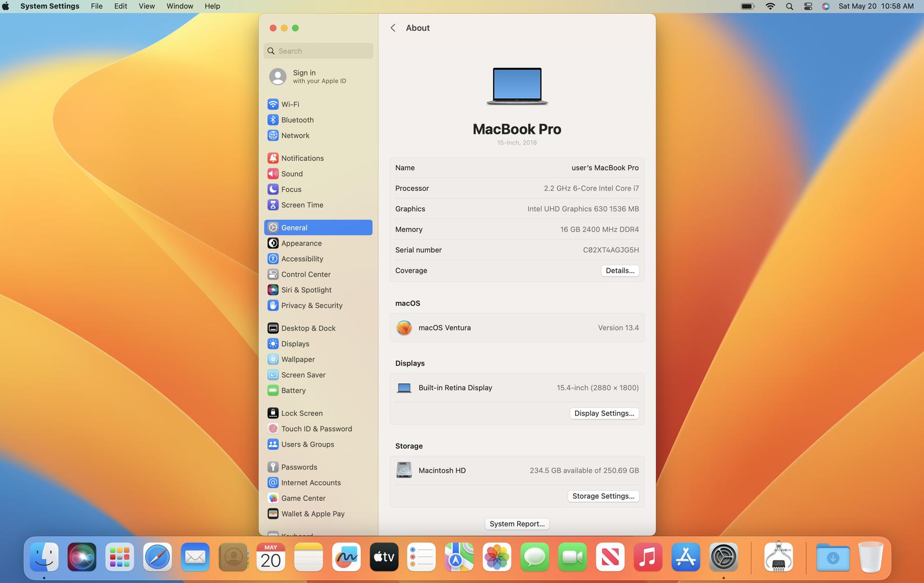Screen dimensions: 924x583
Task: Open Focus settings in sidebar
Action: (x=318, y=189)
